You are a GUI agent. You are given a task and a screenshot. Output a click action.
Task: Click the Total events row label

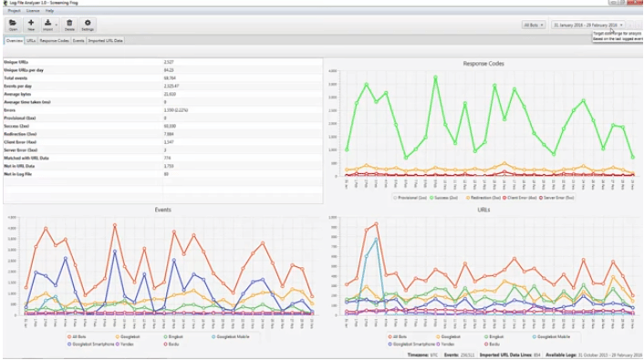(x=16, y=78)
